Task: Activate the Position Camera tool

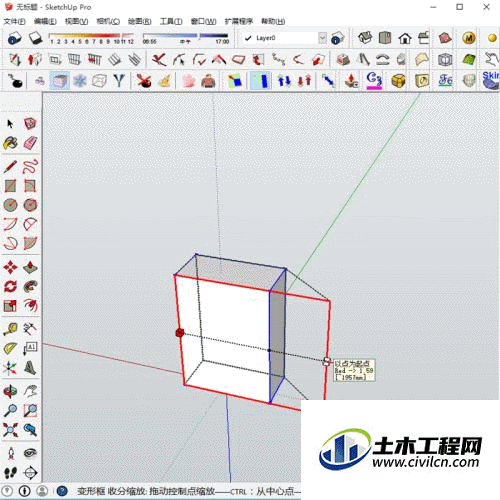Action: 10,453
